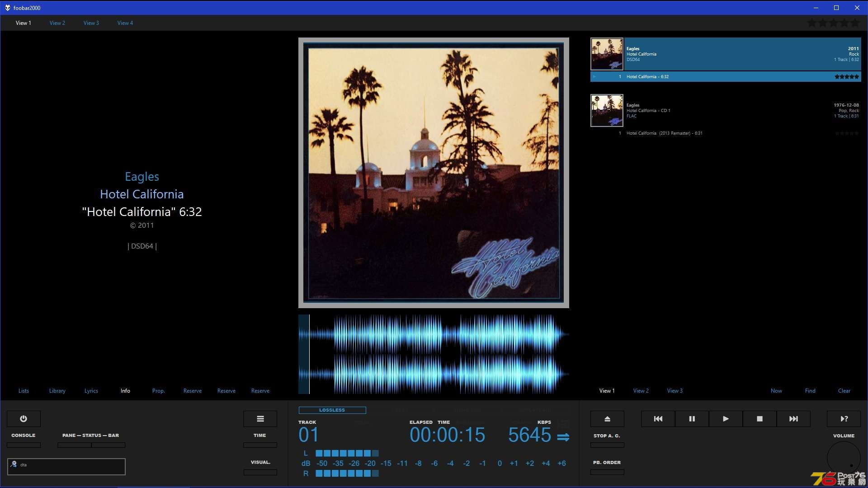Click the 1976-12-08 date text
The height and width of the screenshot is (488, 868).
pyautogui.click(x=846, y=105)
